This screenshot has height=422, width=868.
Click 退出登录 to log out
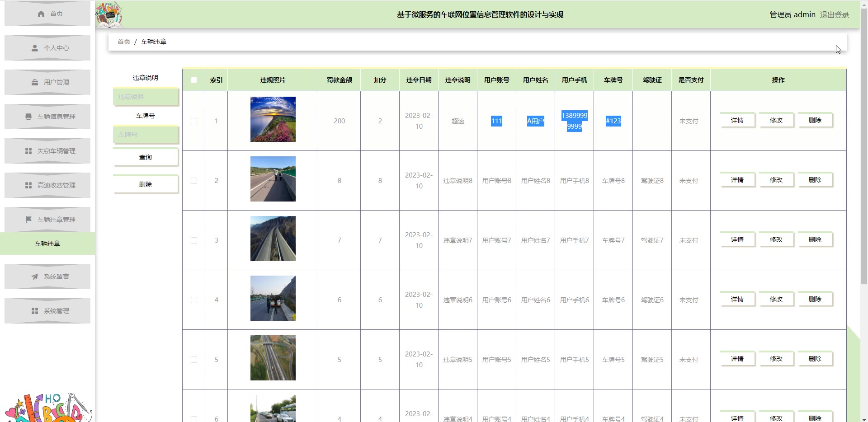coord(834,14)
